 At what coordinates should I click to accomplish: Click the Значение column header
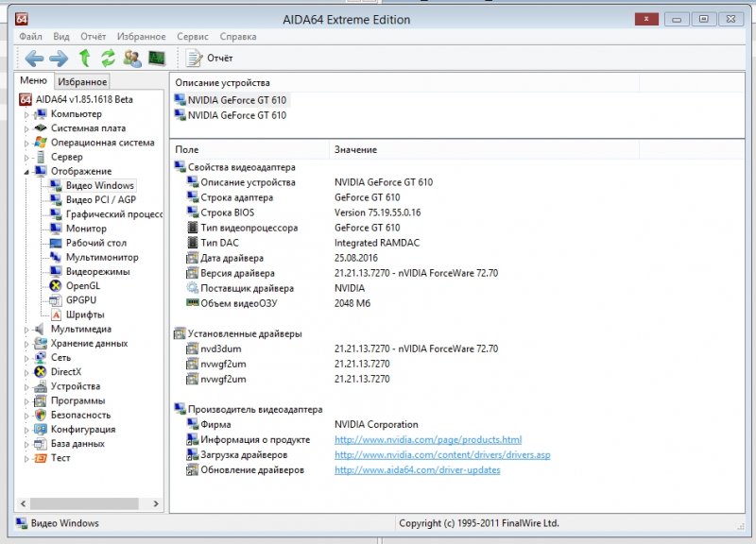point(355,150)
